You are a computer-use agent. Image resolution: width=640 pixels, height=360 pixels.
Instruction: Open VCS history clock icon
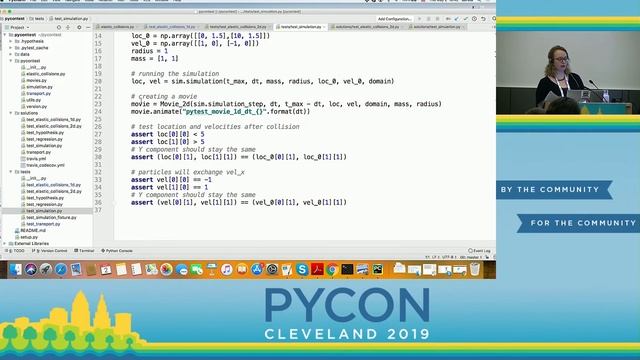click(x=474, y=19)
